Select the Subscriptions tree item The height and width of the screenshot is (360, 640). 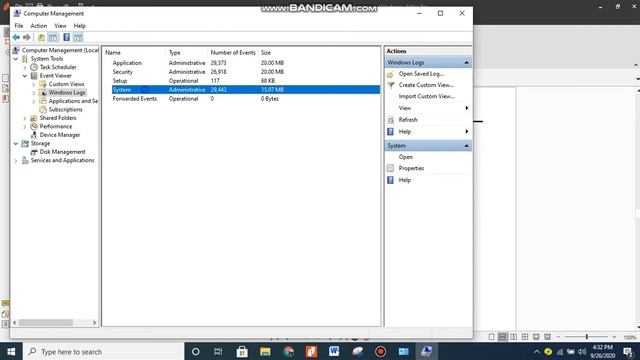[x=65, y=109]
